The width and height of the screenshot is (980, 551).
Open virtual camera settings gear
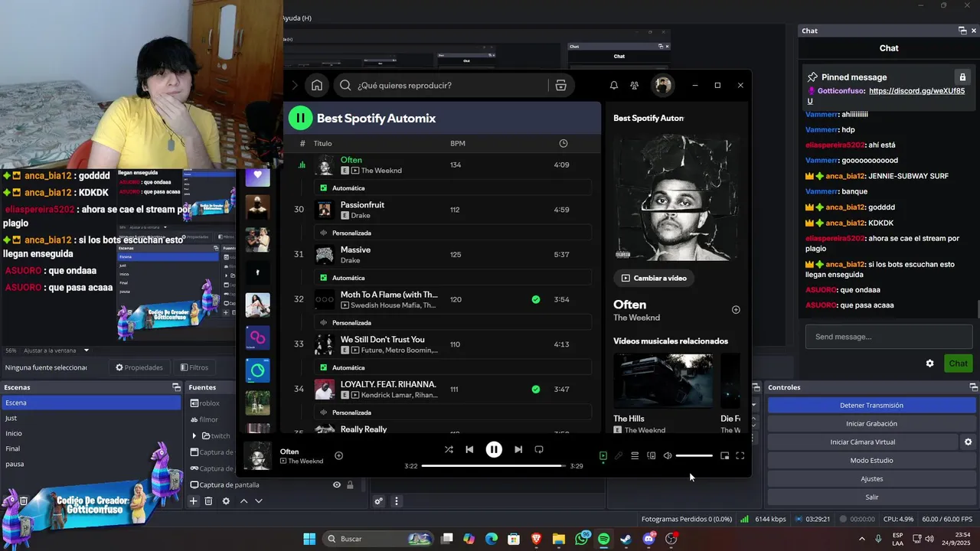pyautogui.click(x=968, y=442)
